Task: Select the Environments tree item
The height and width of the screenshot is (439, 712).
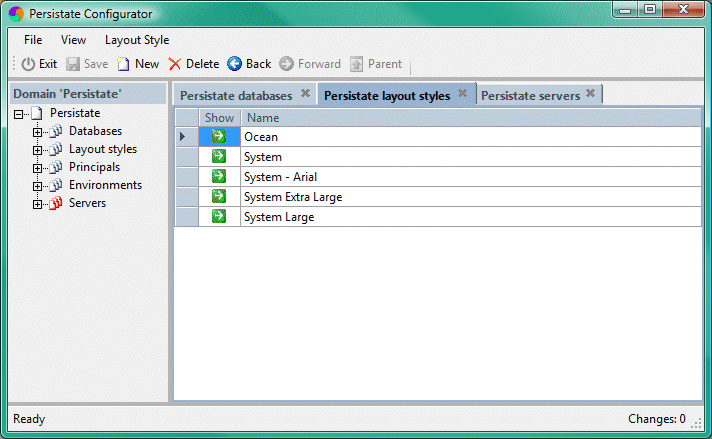Action: tap(105, 185)
